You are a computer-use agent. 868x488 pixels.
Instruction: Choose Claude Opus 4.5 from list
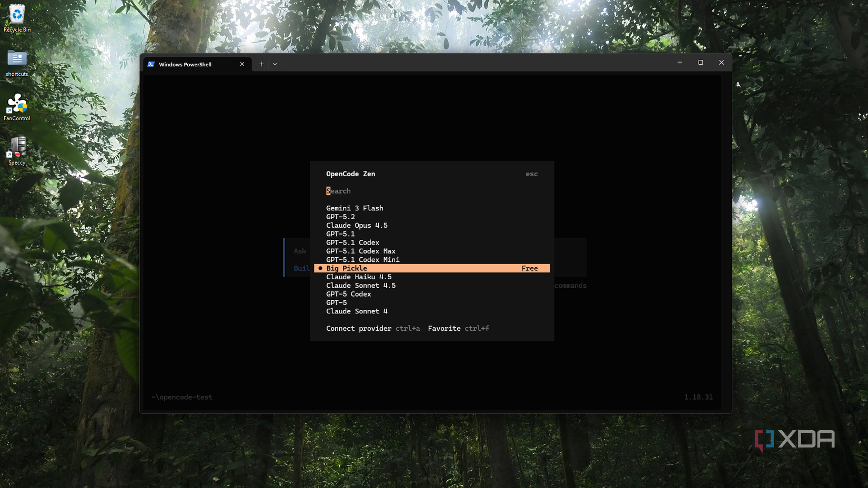432,226
